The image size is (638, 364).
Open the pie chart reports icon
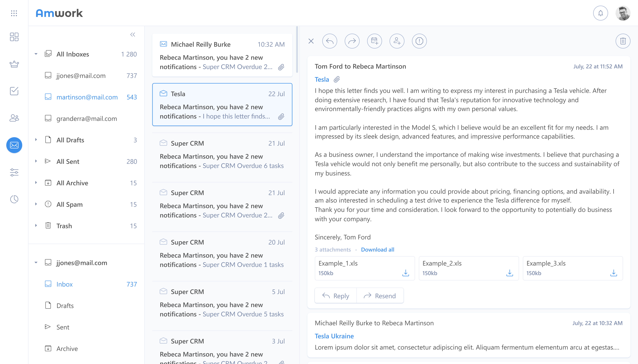[x=14, y=199]
